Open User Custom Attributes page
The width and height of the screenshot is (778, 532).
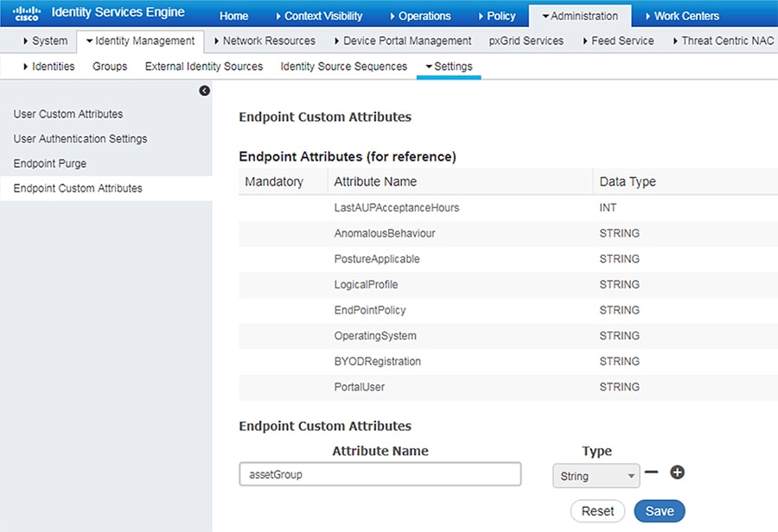coord(68,114)
